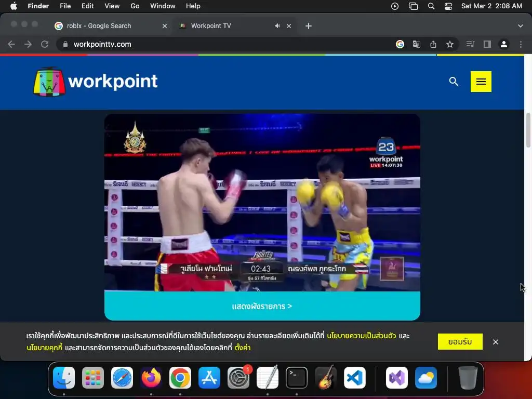Click the screen mirroring menu bar icon
The height and width of the screenshot is (399, 532).
(x=413, y=6)
